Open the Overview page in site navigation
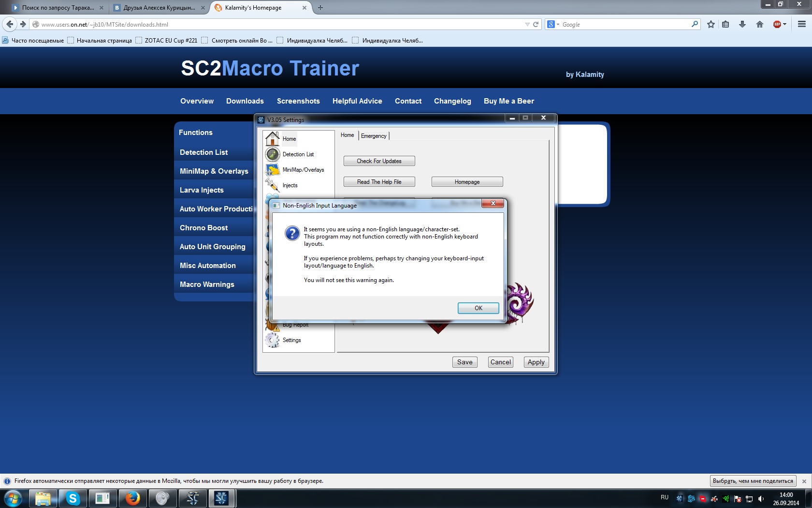Viewport: 812px width, 508px height. coord(197,101)
